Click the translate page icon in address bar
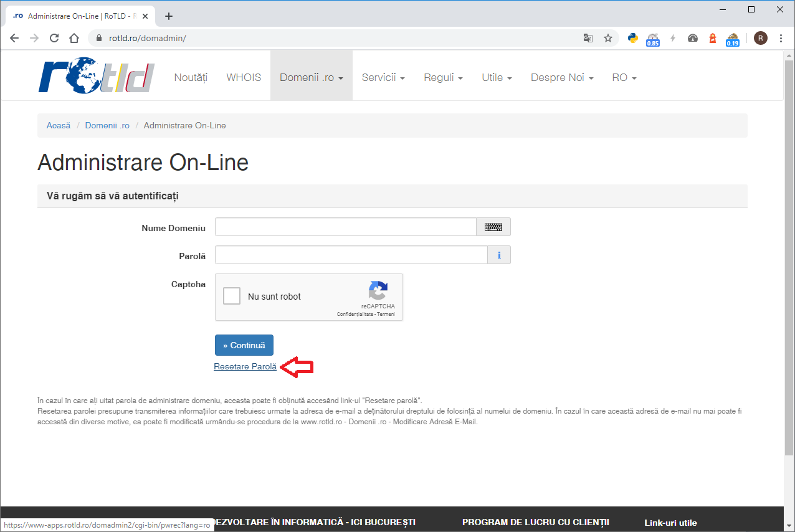The width and height of the screenshot is (795, 532). [588, 38]
